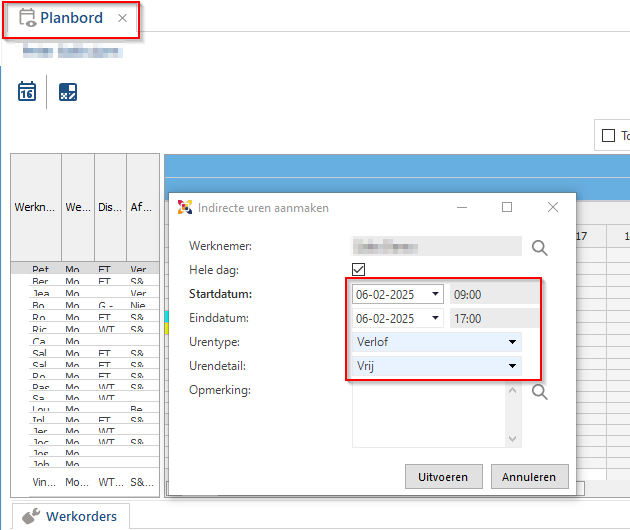
Task: Click the Uitvoeren button
Action: pos(443,477)
